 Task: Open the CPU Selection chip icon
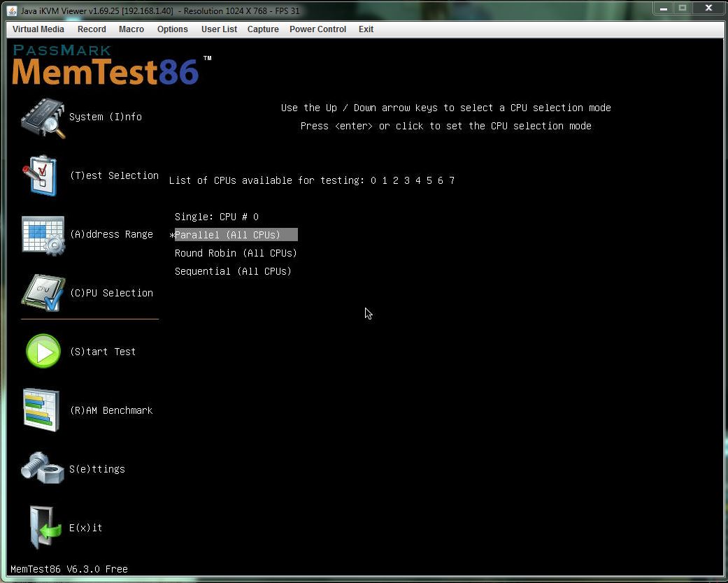point(43,293)
